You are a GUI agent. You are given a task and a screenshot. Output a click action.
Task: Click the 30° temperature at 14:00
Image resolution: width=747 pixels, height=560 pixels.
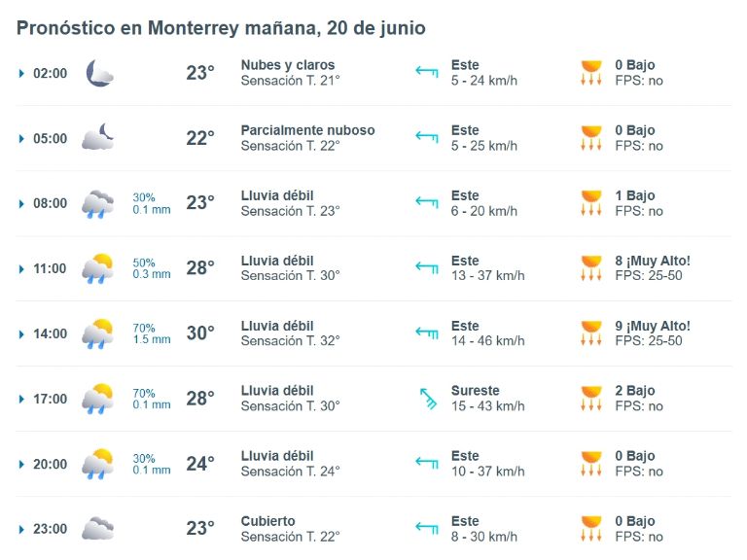click(x=200, y=333)
